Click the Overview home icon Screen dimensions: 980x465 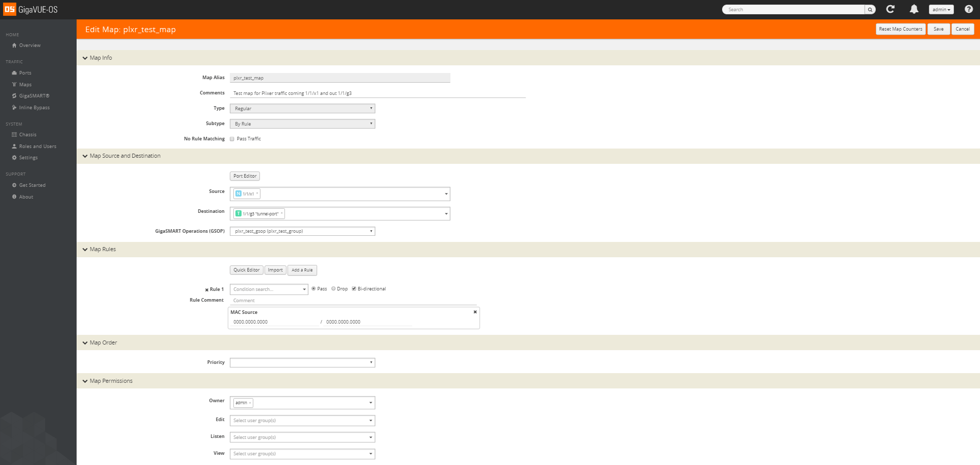click(14, 45)
